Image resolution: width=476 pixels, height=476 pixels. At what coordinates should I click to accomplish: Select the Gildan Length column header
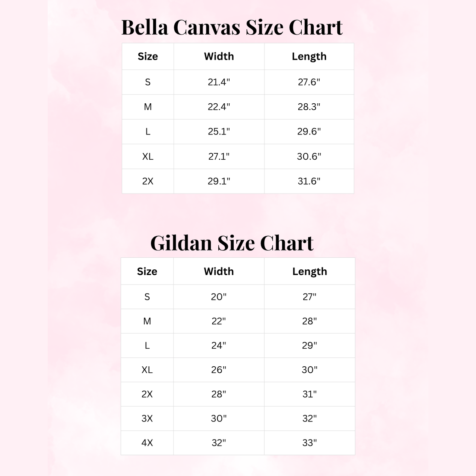(x=310, y=271)
